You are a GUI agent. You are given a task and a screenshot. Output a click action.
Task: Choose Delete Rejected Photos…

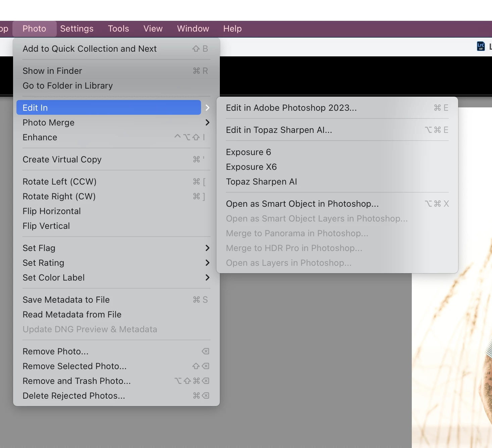pos(116,396)
